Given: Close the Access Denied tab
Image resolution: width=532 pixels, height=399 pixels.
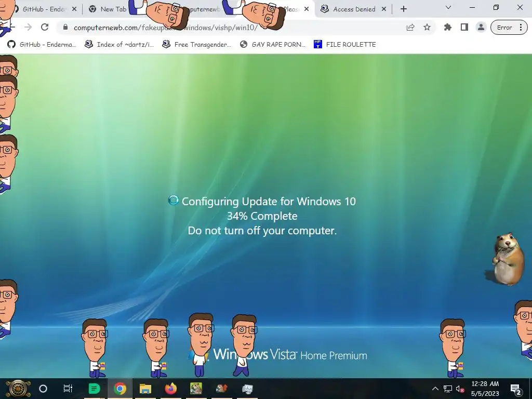Looking at the screenshot, I should pos(384,9).
